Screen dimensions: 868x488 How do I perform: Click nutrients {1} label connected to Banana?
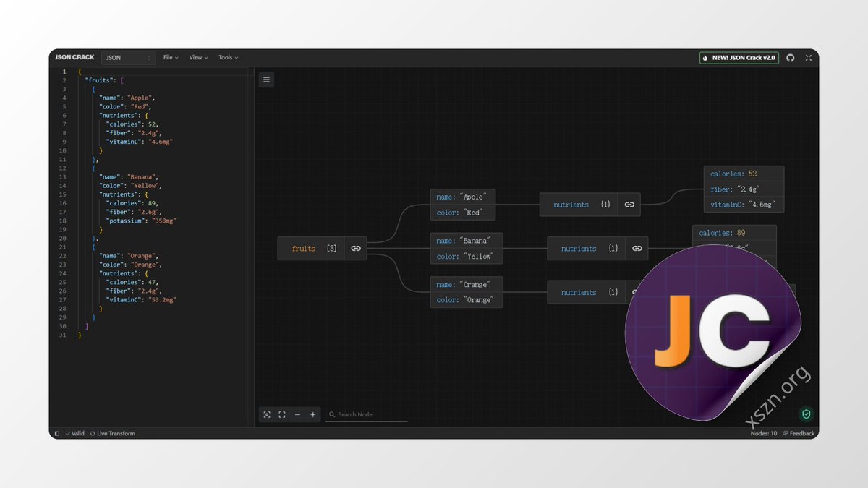coord(590,248)
